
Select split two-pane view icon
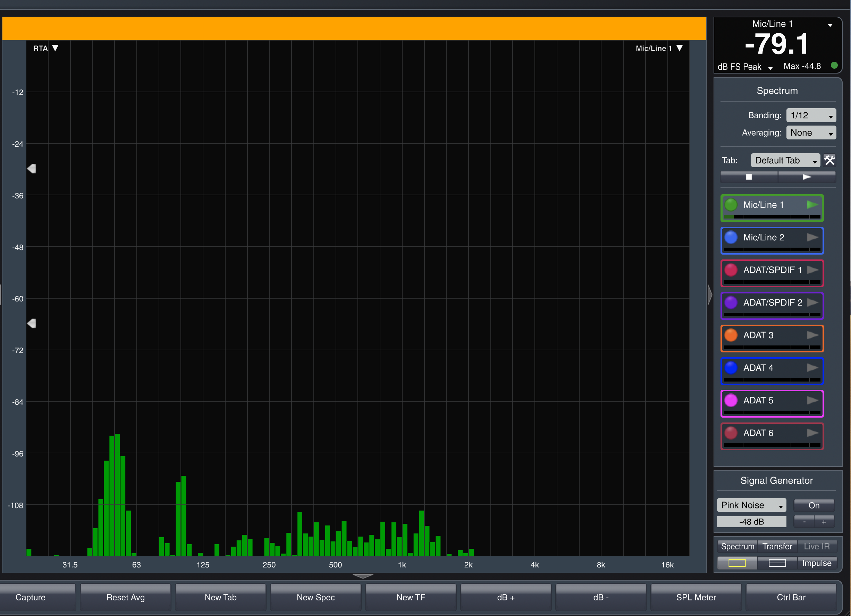(x=777, y=563)
